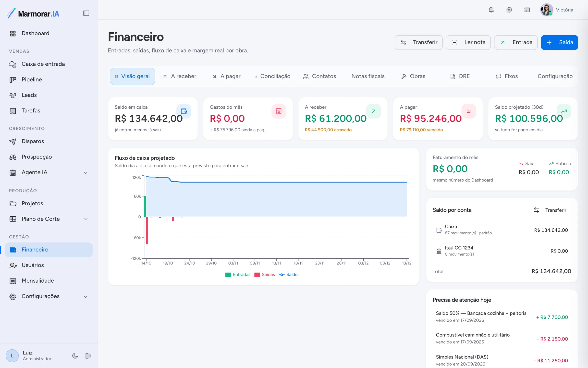588x368 pixels.
Task: Open Victória's profile avatar
Action: [546, 10]
